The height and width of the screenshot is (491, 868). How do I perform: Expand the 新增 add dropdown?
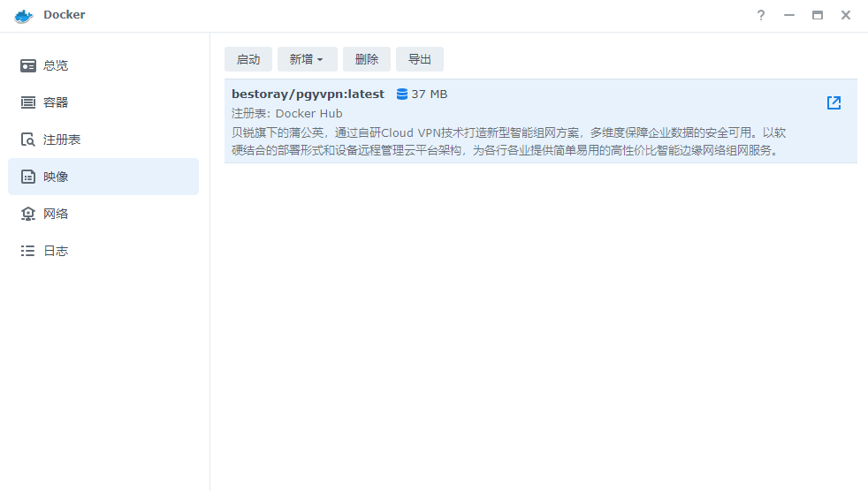(x=308, y=59)
